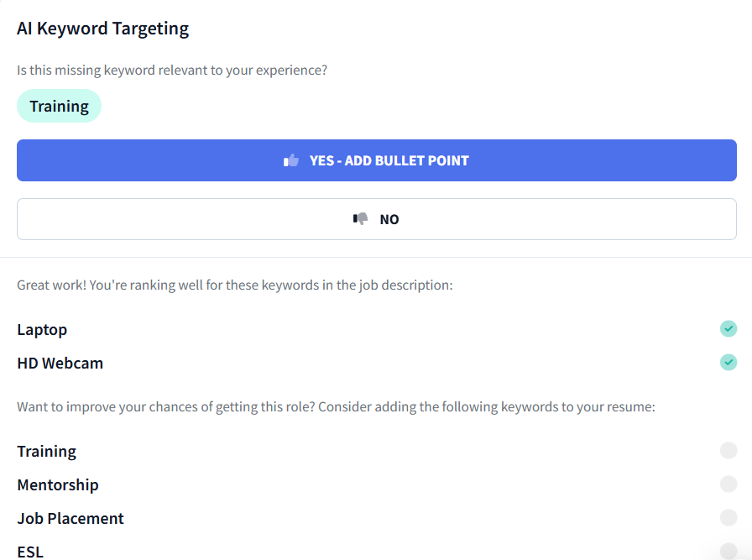The image size is (752, 560).
Task: Click the gray status circle beside ESL
Action: click(x=728, y=549)
